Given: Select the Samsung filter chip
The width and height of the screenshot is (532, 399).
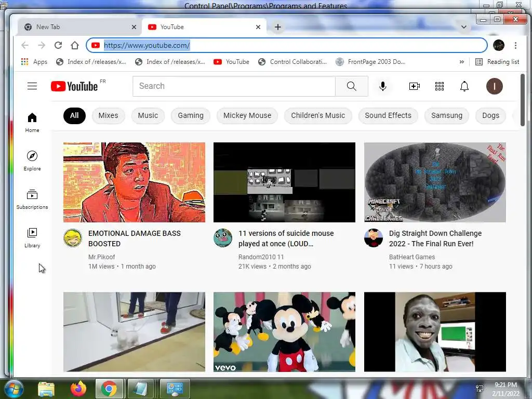Looking at the screenshot, I should coord(447,115).
